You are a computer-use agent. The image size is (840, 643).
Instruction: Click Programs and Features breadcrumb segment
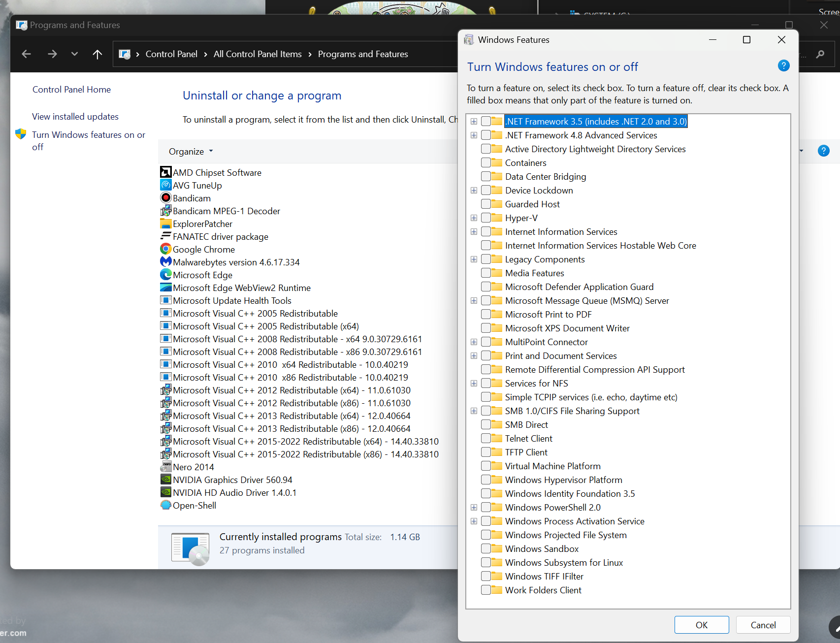363,54
